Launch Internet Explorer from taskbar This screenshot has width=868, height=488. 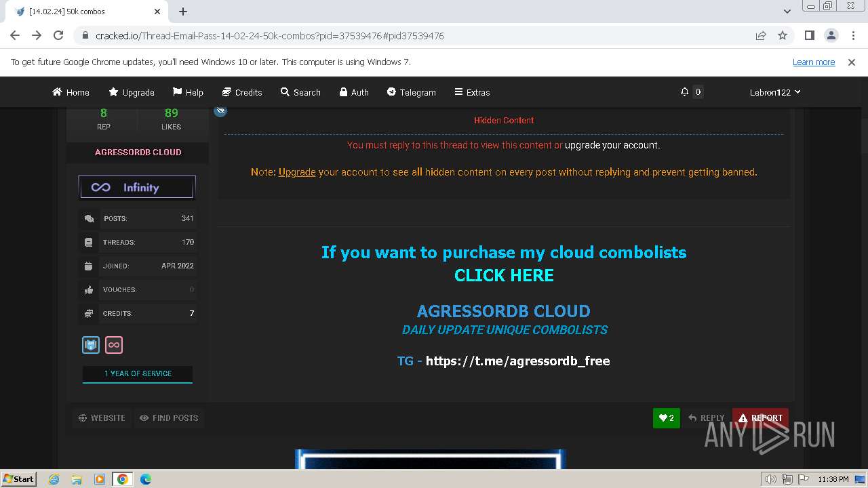[x=54, y=479]
